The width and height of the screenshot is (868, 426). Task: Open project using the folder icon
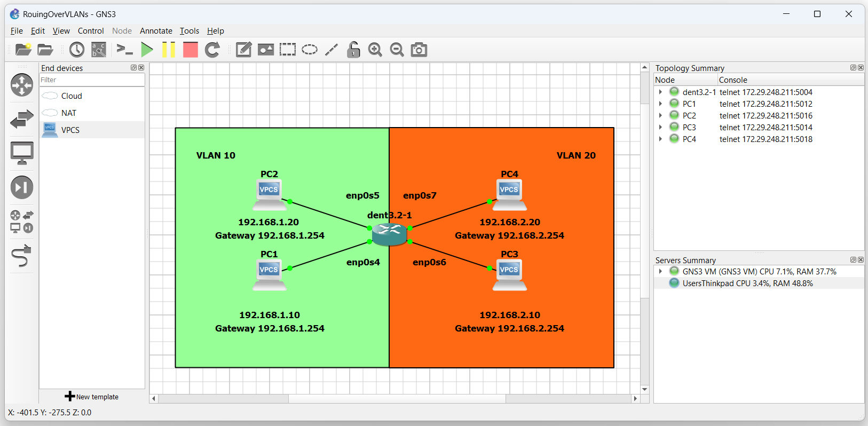[45, 50]
